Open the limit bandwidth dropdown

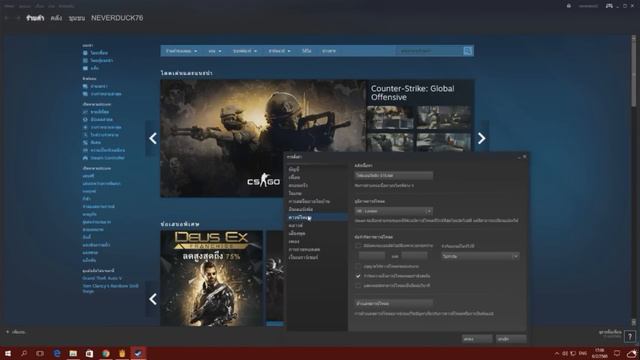(480, 256)
